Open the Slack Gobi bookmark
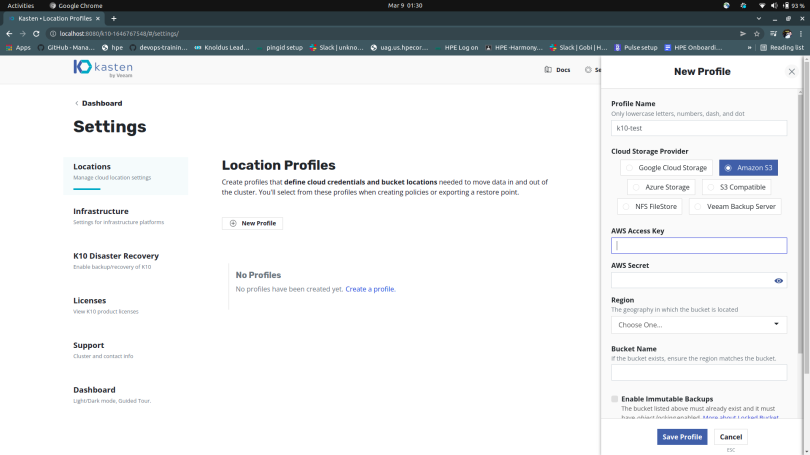Viewport: 810px width, 455px height. click(x=579, y=48)
